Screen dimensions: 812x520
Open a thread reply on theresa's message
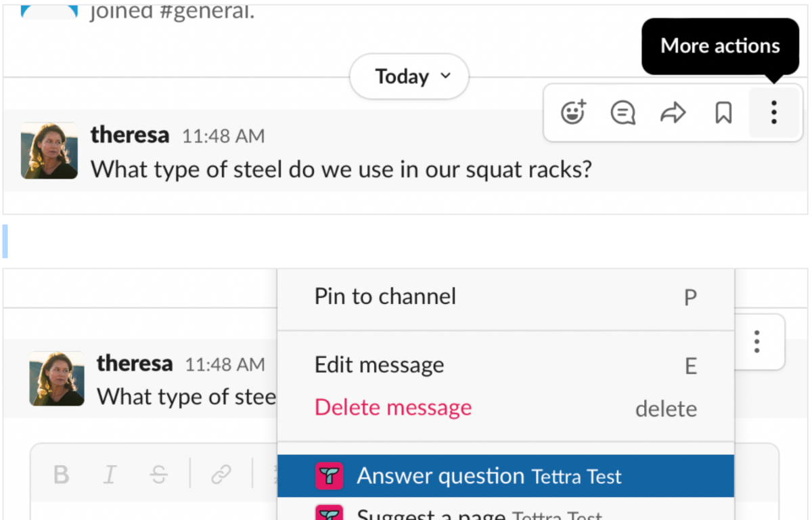(623, 113)
